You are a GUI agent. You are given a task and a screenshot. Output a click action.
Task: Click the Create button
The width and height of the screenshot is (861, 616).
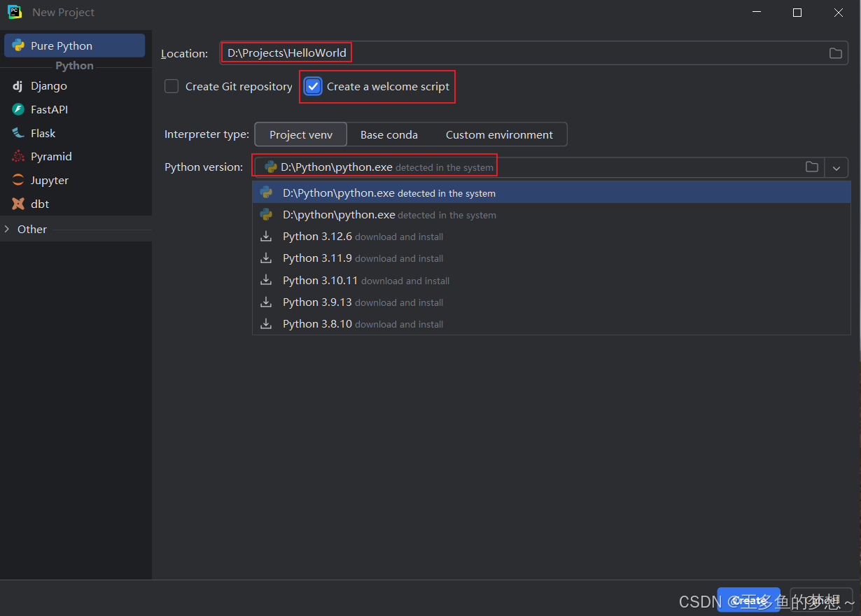[748, 601]
